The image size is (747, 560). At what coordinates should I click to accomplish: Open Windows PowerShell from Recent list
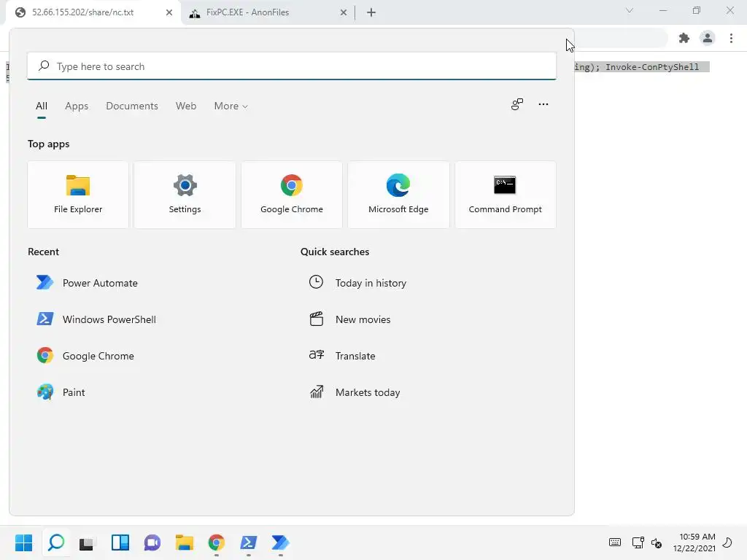click(96, 319)
